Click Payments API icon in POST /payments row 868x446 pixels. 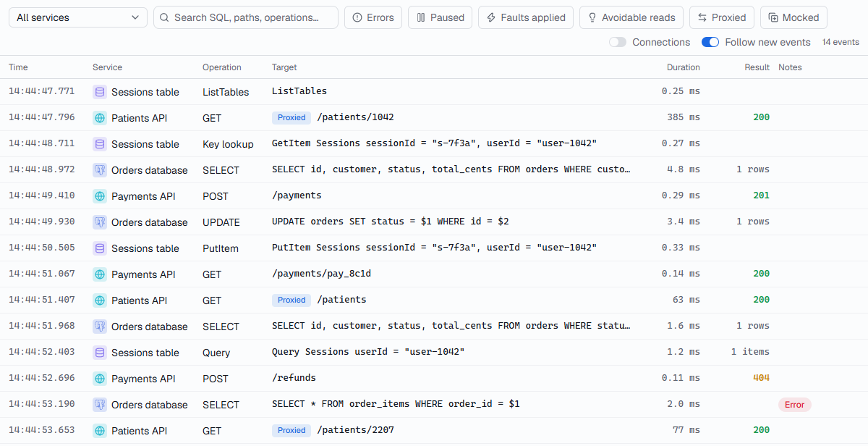tap(100, 196)
